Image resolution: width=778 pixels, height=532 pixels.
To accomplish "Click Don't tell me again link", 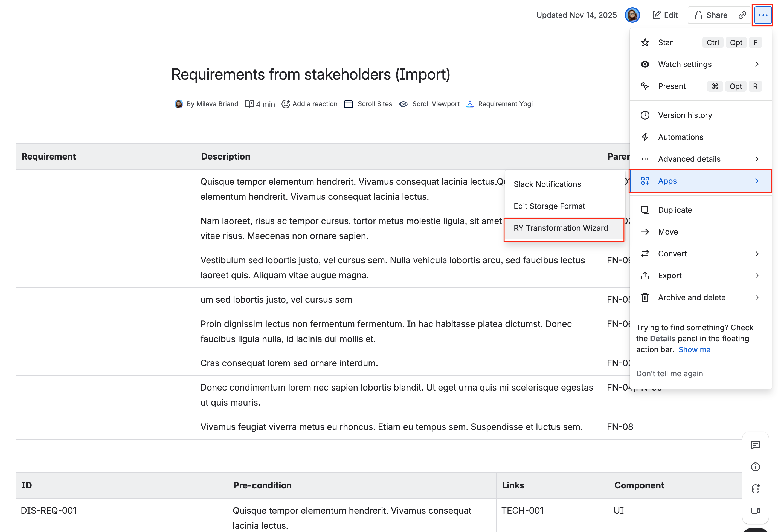I will point(669,373).
